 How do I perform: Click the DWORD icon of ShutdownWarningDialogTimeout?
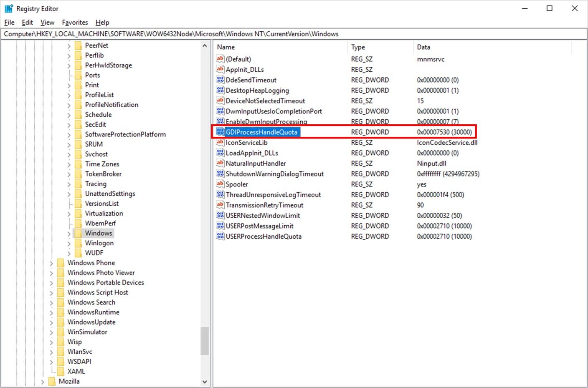click(220, 174)
